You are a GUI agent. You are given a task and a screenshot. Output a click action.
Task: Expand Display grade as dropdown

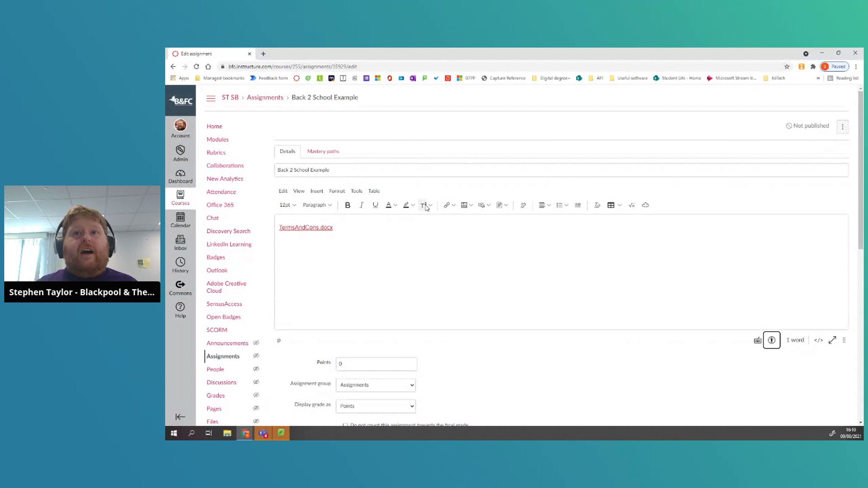click(376, 406)
